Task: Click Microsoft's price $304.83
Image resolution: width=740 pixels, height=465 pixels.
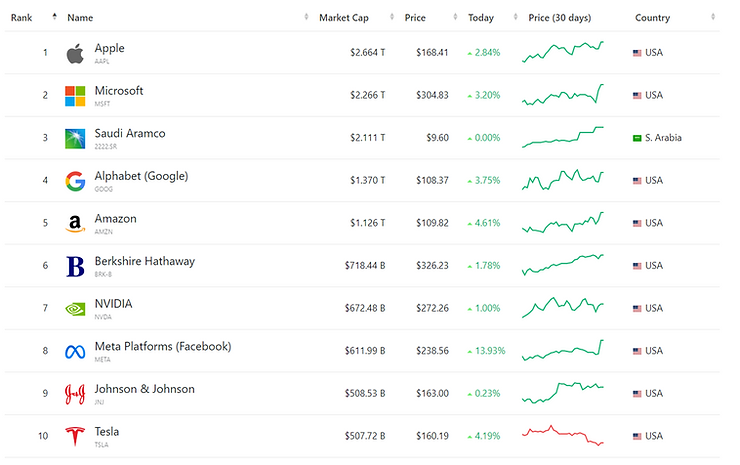Action: pyautogui.click(x=432, y=95)
